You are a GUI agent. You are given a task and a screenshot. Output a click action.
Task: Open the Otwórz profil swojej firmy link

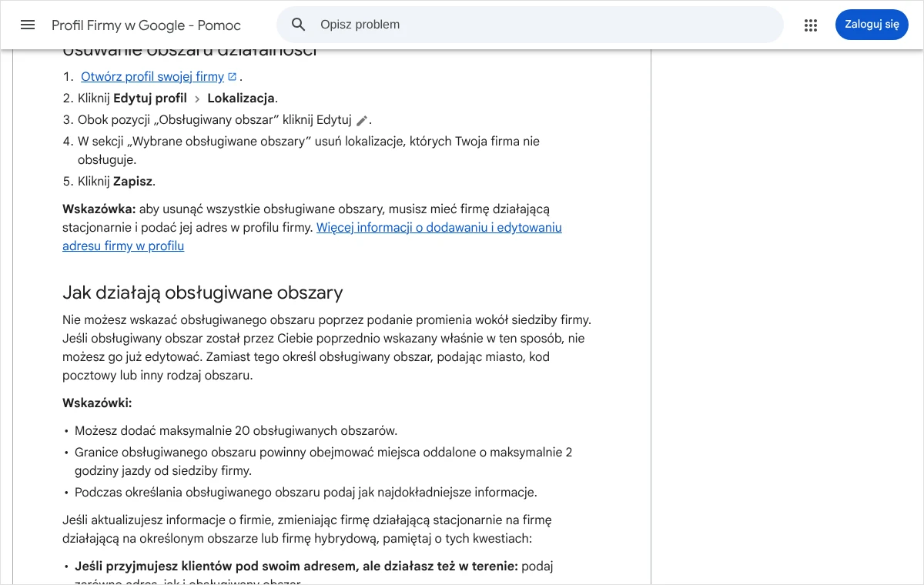(152, 77)
